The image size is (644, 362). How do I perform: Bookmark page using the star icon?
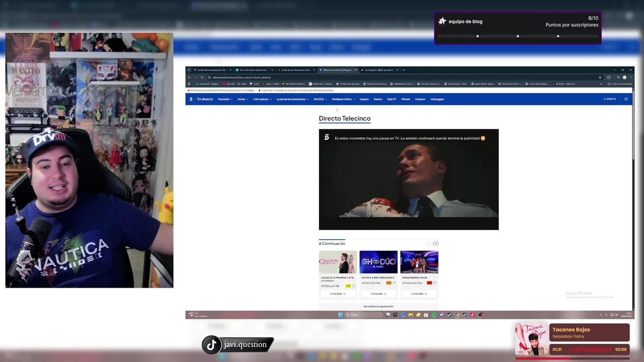(x=600, y=77)
